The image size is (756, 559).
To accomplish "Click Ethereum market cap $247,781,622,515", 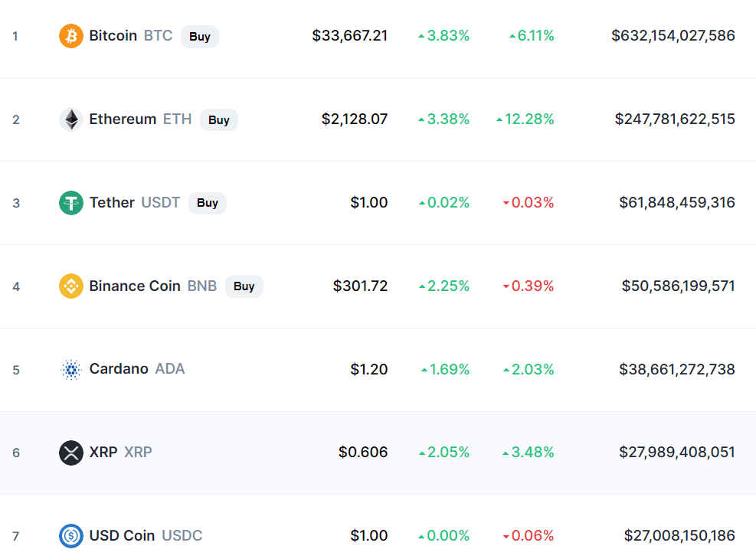I will tap(675, 119).
